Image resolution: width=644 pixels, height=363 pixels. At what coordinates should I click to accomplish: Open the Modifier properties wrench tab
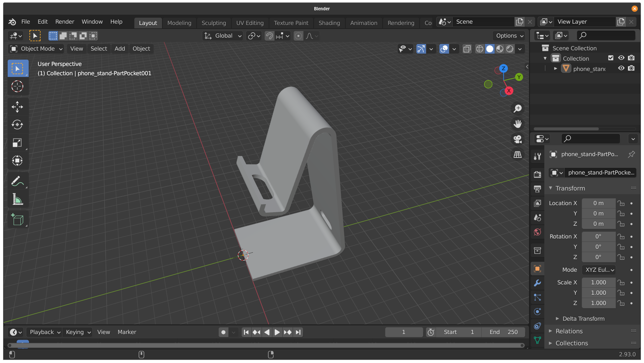(x=537, y=283)
